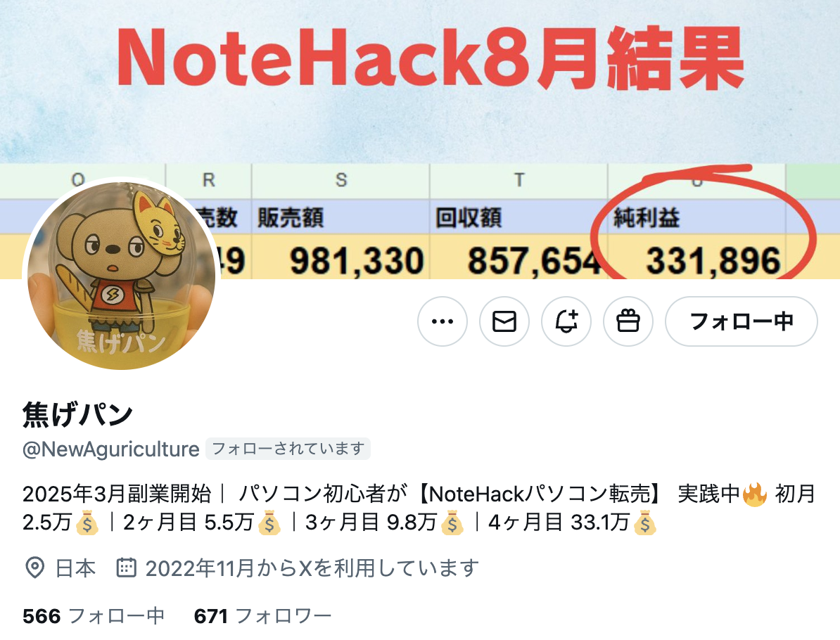View the 566 フォロー中 following list
Image resolution: width=840 pixels, height=640 pixels.
93,616
